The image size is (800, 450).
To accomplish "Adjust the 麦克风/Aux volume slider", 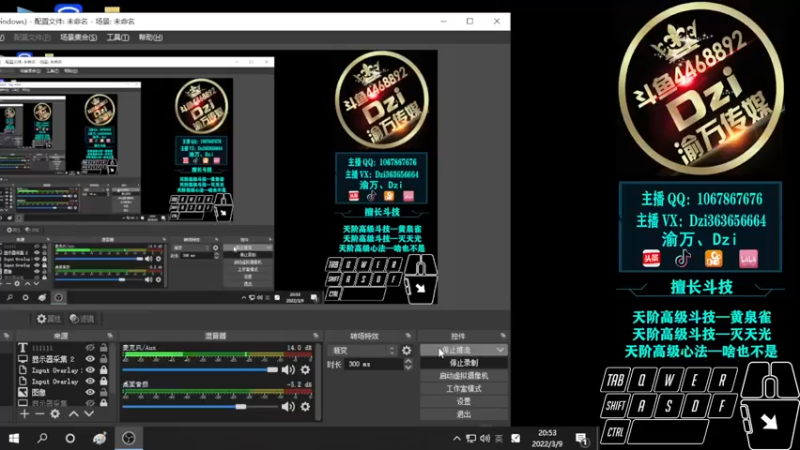I will click(200, 369).
